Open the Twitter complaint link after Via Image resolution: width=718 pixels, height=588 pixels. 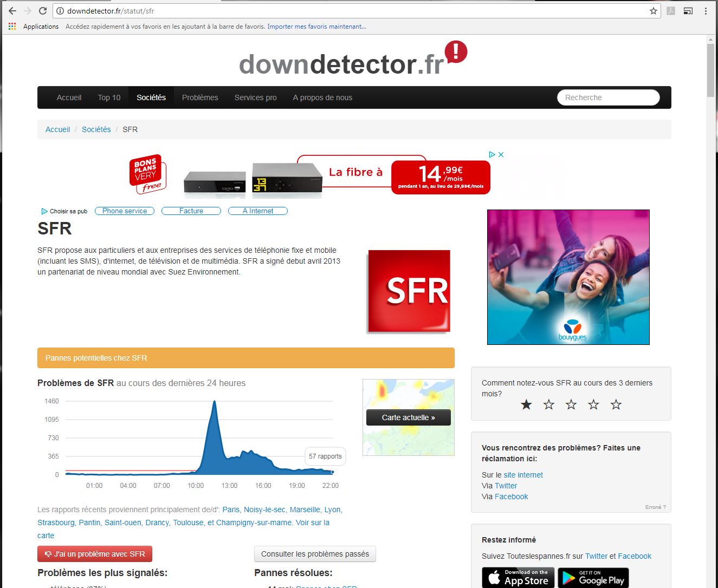tap(506, 486)
